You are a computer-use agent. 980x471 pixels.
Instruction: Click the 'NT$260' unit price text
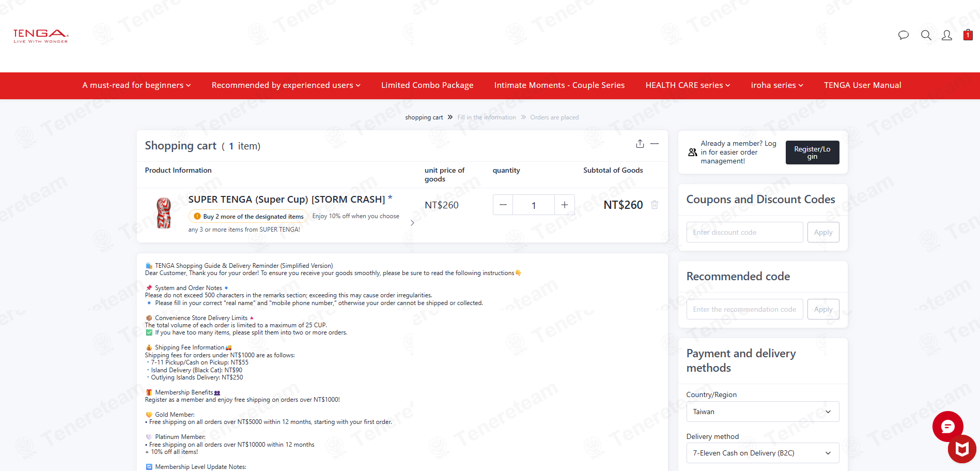click(x=441, y=205)
